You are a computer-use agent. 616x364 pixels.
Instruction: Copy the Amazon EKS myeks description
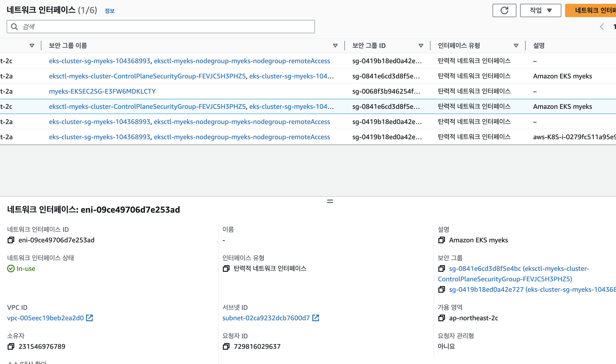(x=441, y=240)
